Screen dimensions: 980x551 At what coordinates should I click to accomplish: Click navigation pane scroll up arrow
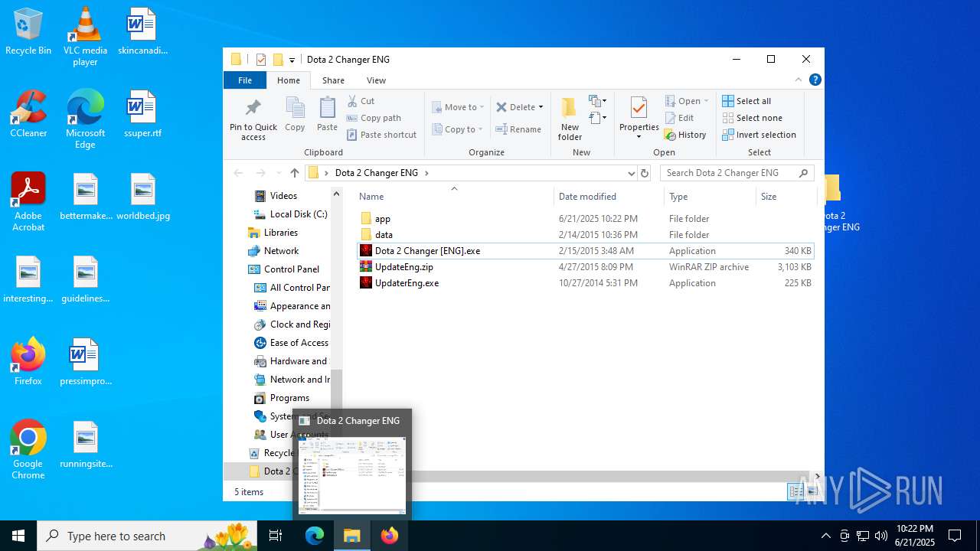336,194
